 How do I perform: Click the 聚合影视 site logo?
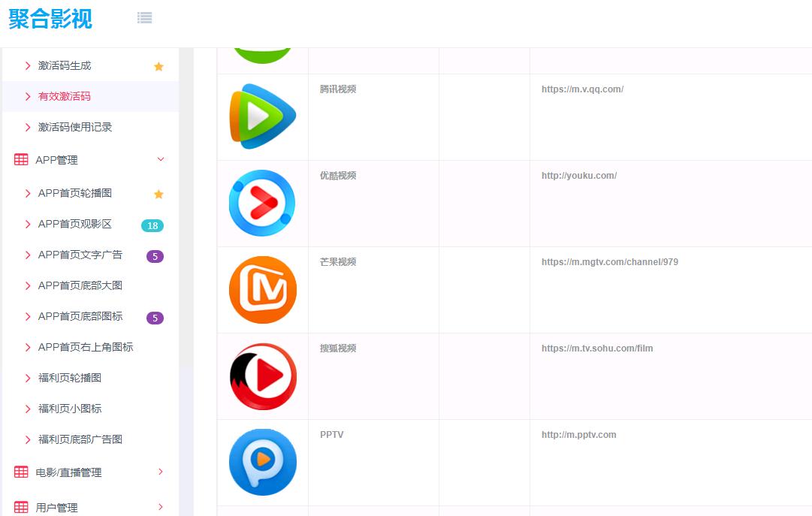pos(50,19)
